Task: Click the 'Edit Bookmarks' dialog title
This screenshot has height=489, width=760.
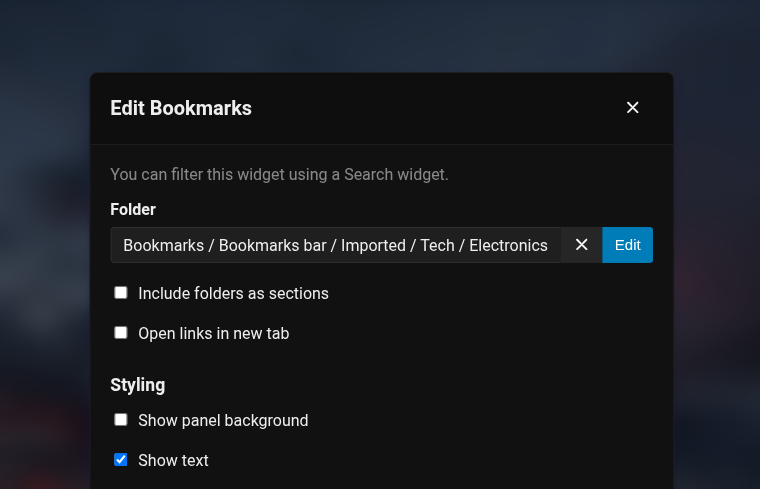Action: [x=181, y=108]
